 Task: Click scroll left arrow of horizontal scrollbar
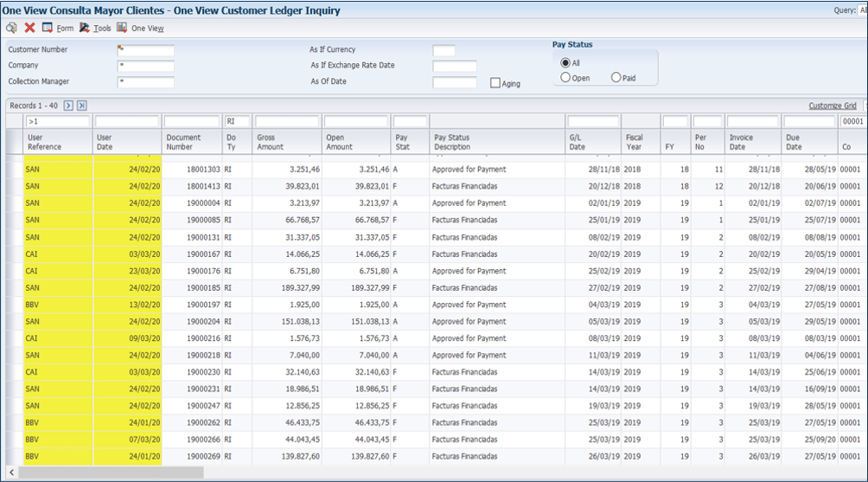(x=11, y=472)
